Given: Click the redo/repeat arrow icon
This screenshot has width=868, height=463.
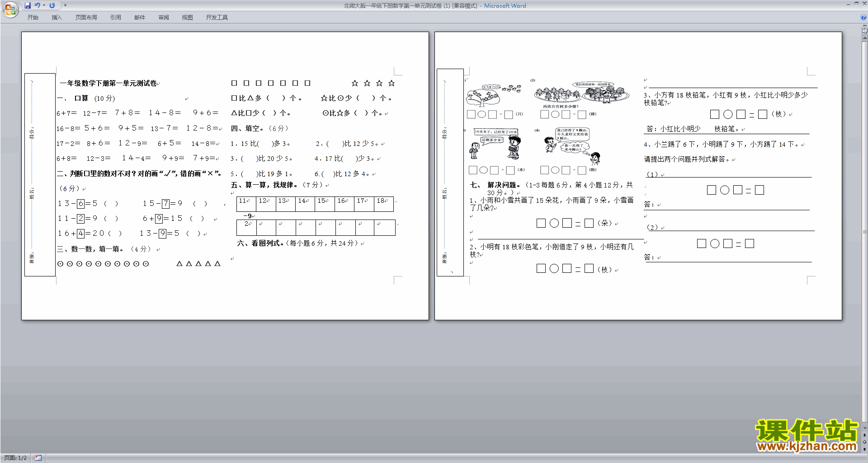Looking at the screenshot, I should coord(52,5).
